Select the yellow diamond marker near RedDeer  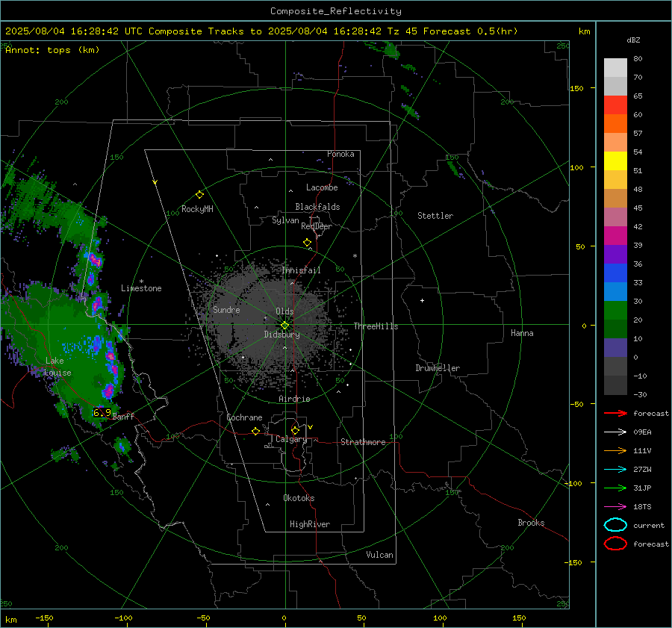tap(307, 243)
